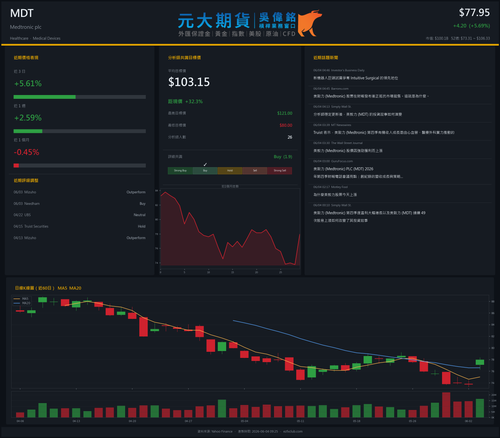This screenshot has height=438, width=500.
Task: Click the MA5 legend entry in the candlestick chart
Action: (22, 299)
